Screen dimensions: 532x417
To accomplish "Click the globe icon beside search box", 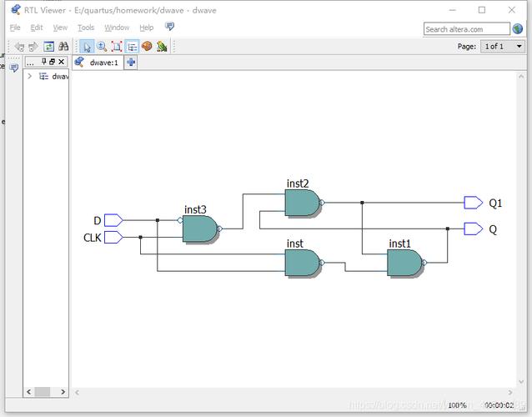I will coord(518,29).
